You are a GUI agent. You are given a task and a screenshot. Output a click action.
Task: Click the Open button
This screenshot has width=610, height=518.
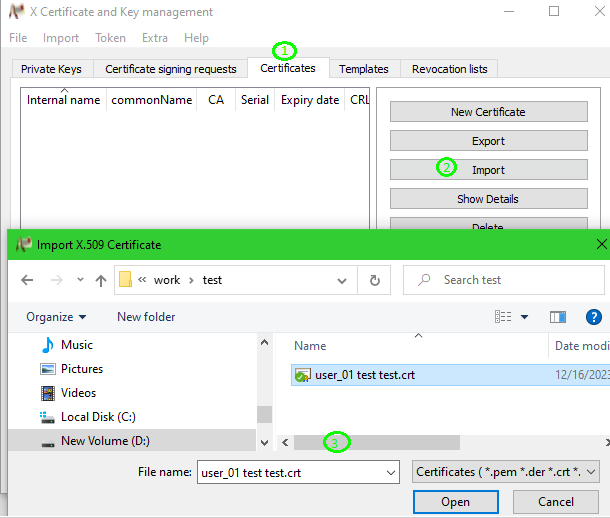click(x=455, y=502)
